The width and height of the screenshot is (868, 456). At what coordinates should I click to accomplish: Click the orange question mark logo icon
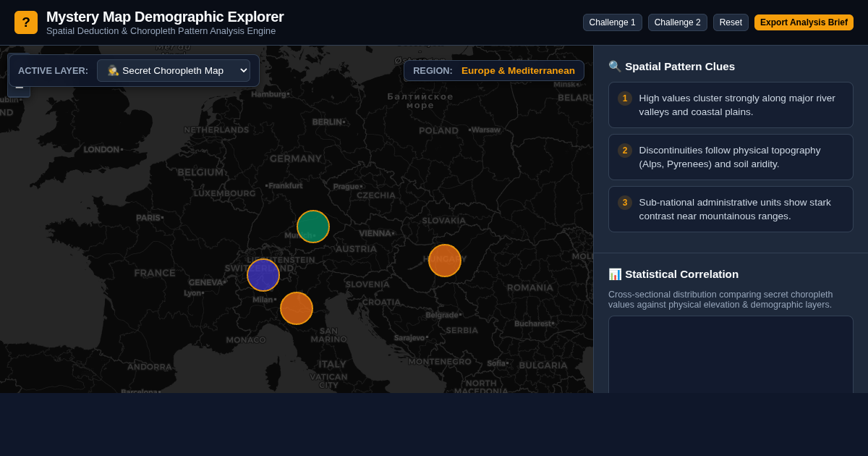(x=26, y=22)
